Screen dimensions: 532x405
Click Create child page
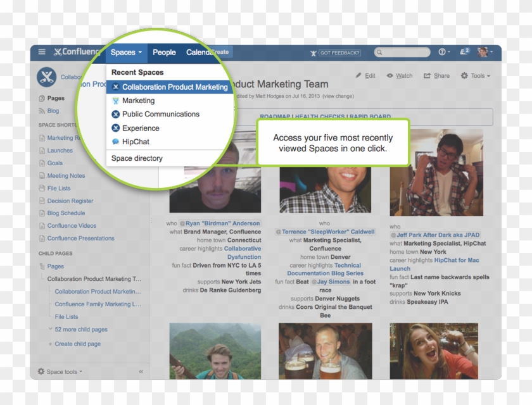click(x=77, y=344)
